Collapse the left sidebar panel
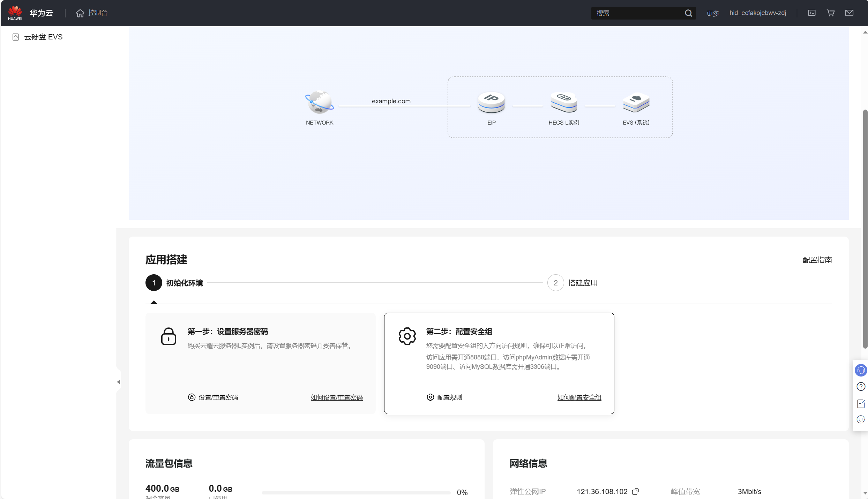The width and height of the screenshot is (868, 499). coord(118,382)
